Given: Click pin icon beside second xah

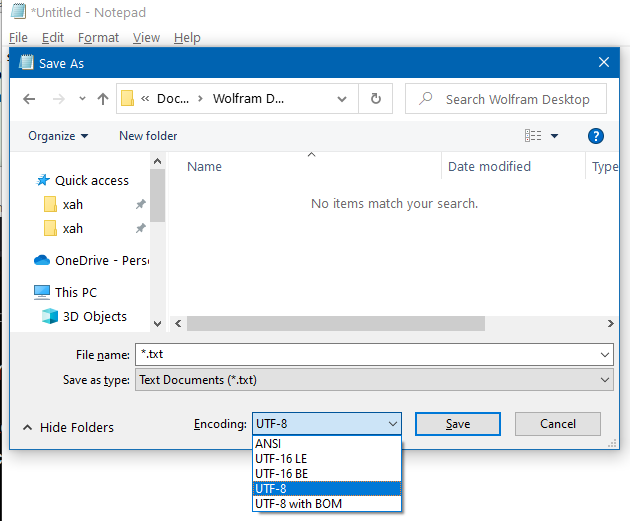Looking at the screenshot, I should point(140,229).
